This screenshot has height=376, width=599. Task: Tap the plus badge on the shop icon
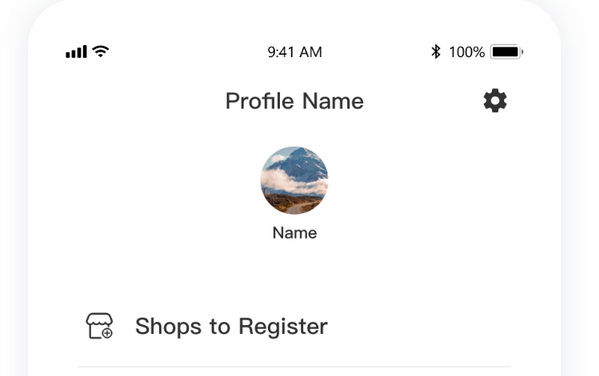(107, 333)
